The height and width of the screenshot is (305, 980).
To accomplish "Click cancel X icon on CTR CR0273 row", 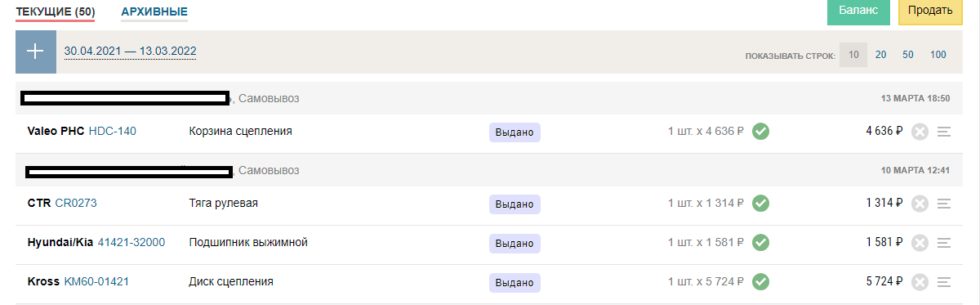I will (920, 204).
